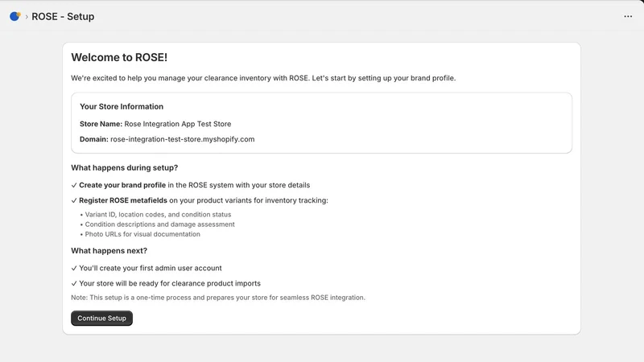Screen dimensions: 644x362
Task: Click the Welcome to ROSE! heading
Action: coord(119,57)
